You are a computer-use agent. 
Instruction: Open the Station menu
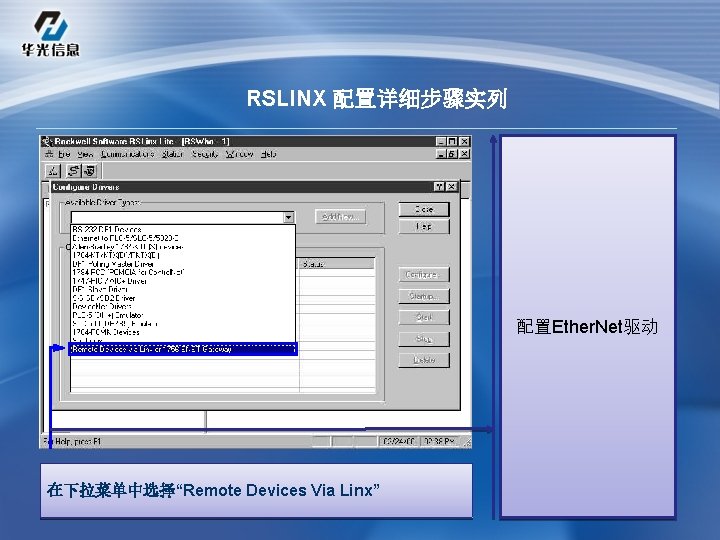point(172,154)
